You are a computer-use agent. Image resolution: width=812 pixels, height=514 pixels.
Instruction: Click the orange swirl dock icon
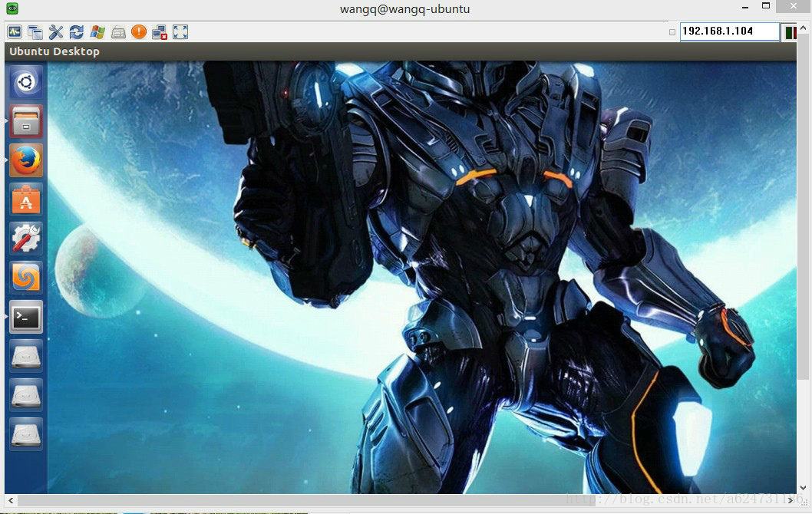26,278
